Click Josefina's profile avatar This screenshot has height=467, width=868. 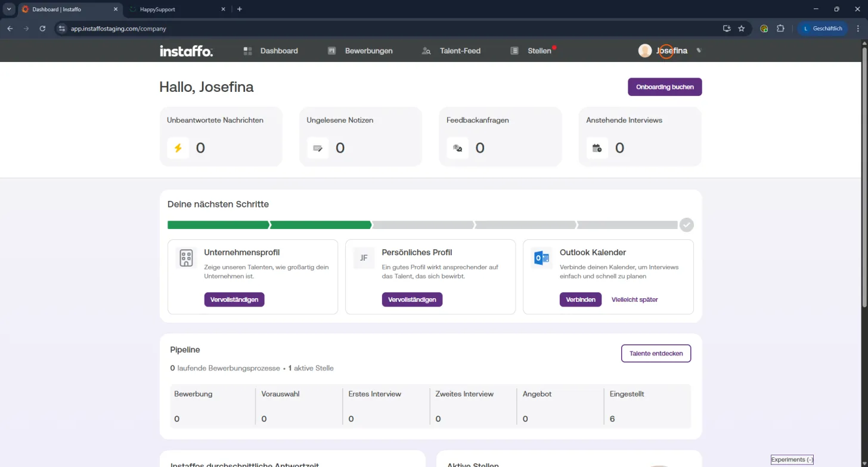click(644, 51)
